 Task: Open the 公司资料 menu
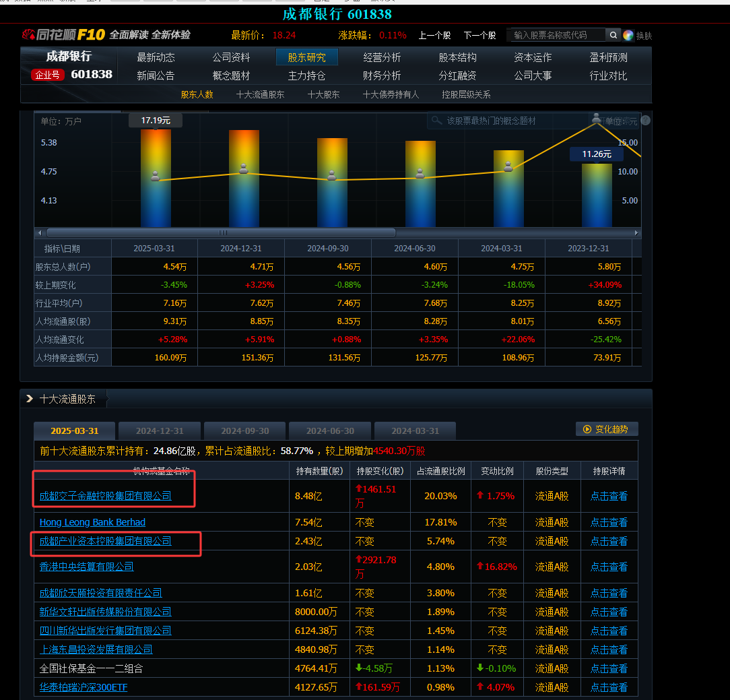(231, 57)
